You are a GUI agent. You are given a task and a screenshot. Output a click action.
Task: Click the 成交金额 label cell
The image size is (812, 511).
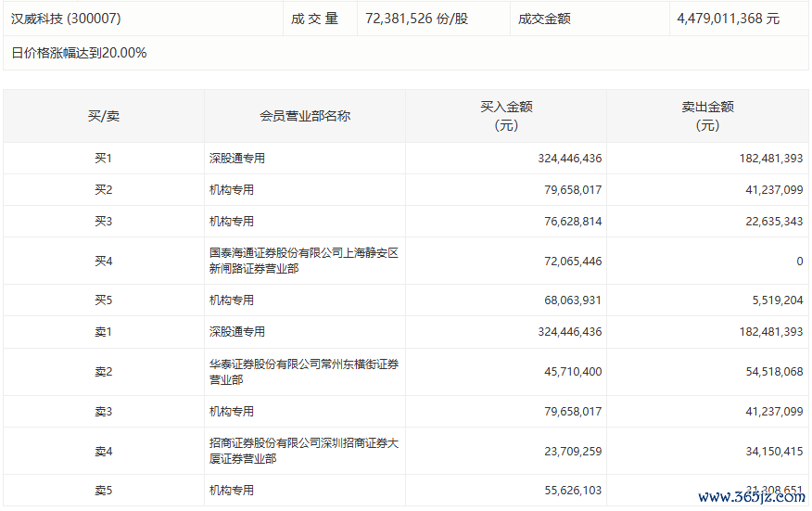tap(544, 19)
